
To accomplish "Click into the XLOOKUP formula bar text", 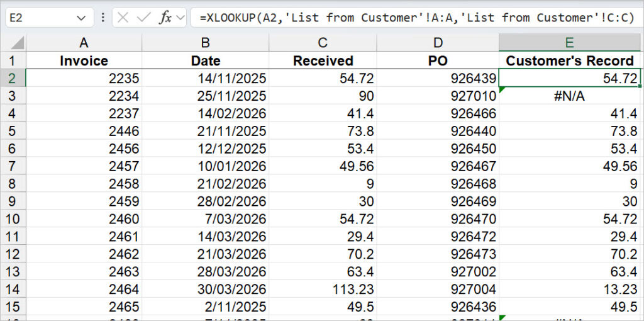I will tap(416, 18).
